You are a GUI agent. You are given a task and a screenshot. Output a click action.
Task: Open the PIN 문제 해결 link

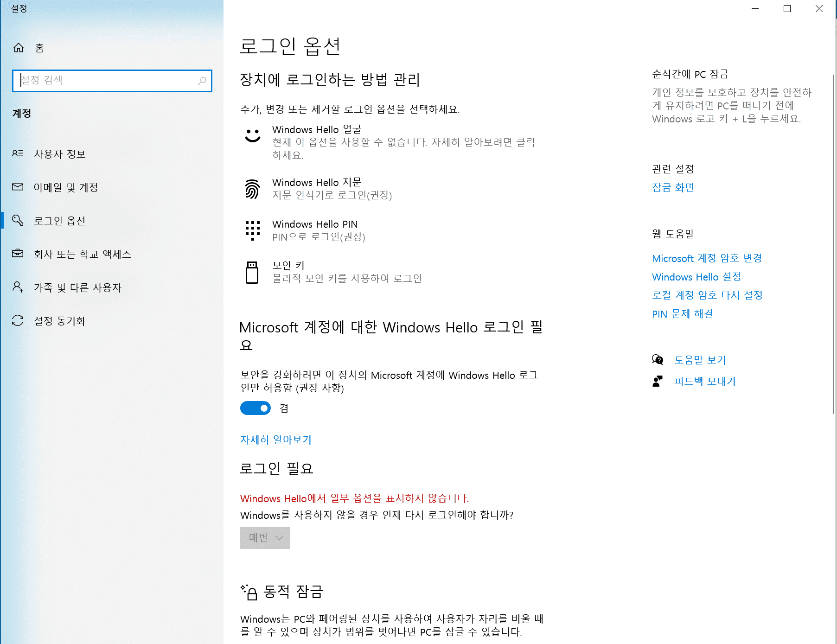[x=683, y=314]
